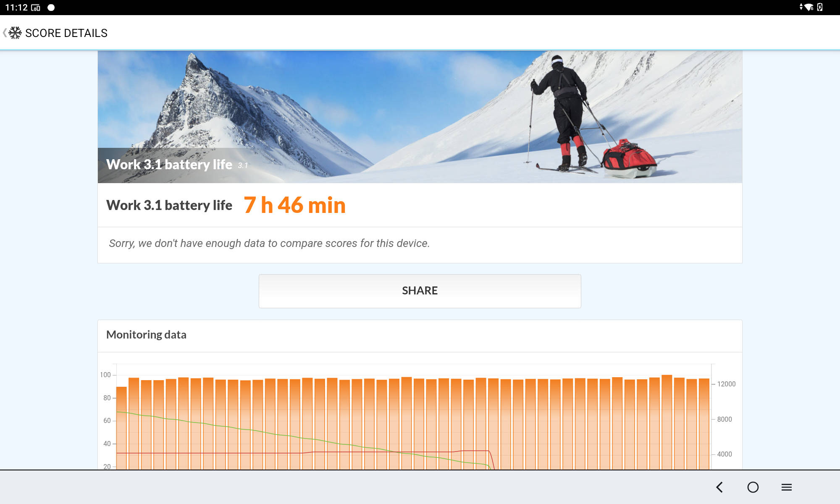Tap the Monitoring data heading
The height and width of the screenshot is (504, 840).
[x=146, y=335]
